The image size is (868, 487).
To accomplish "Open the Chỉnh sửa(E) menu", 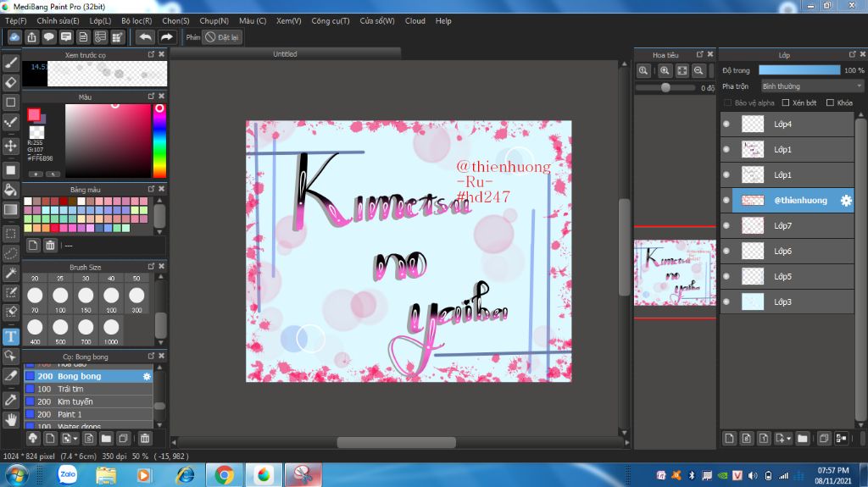I will [x=58, y=20].
